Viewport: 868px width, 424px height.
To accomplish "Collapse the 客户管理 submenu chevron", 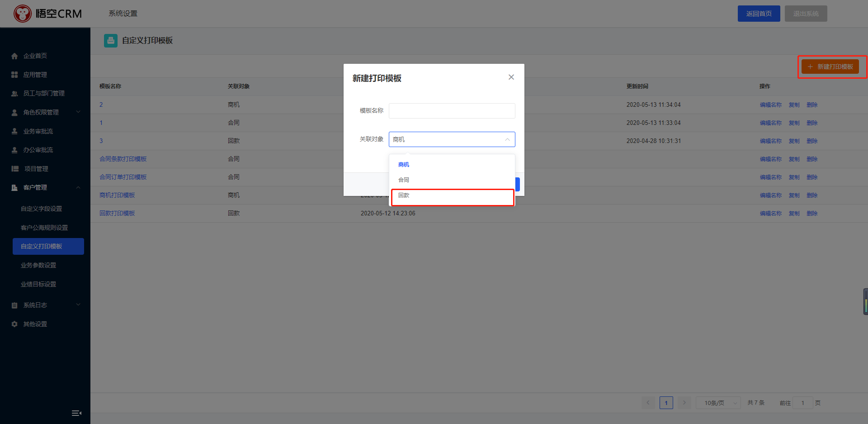I will 78,187.
